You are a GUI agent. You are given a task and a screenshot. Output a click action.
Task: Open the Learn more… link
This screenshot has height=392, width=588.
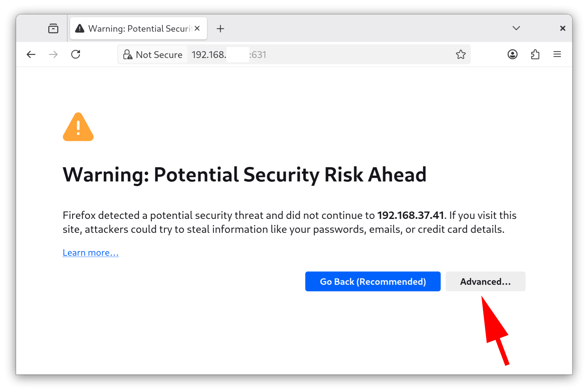tap(90, 253)
